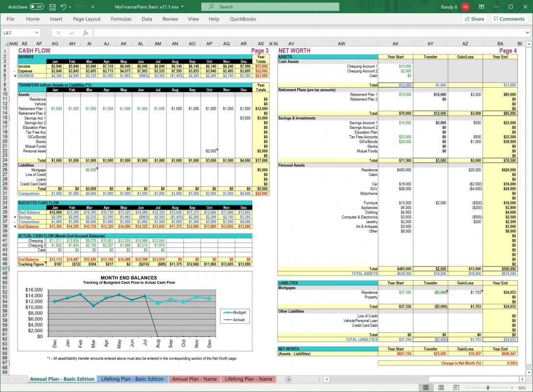Select the Page Layout view icon
533x392 pixels.
pos(441,387)
